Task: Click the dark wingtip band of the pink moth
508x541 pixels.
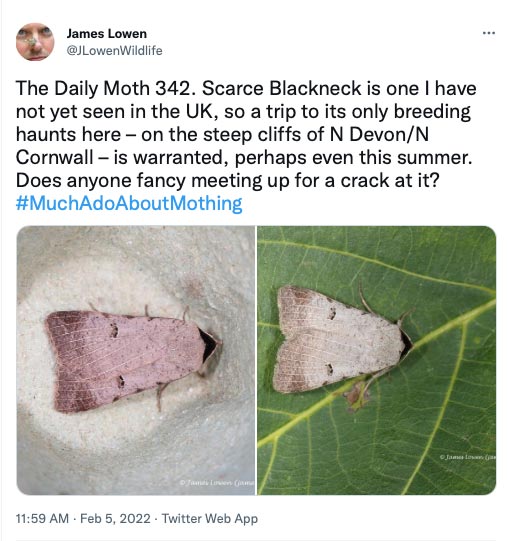Action: point(67,361)
